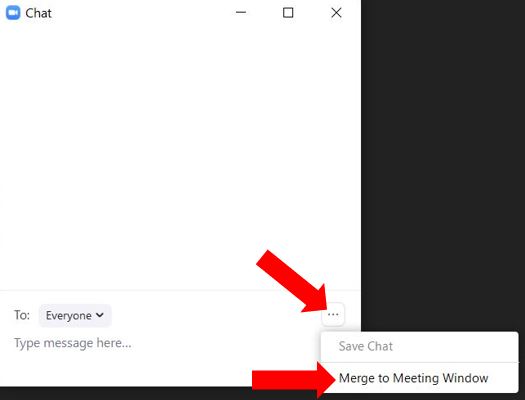525x400 pixels.
Task: Click the Zoom camera logo icon
Action: tap(13, 13)
